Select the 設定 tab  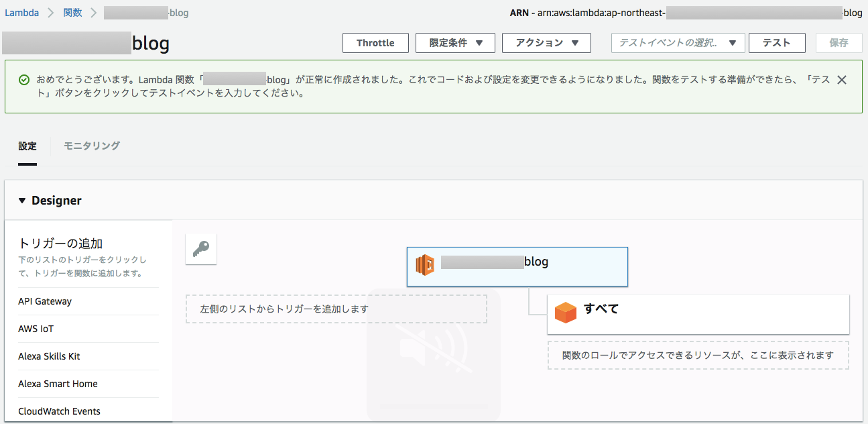pyautogui.click(x=27, y=146)
